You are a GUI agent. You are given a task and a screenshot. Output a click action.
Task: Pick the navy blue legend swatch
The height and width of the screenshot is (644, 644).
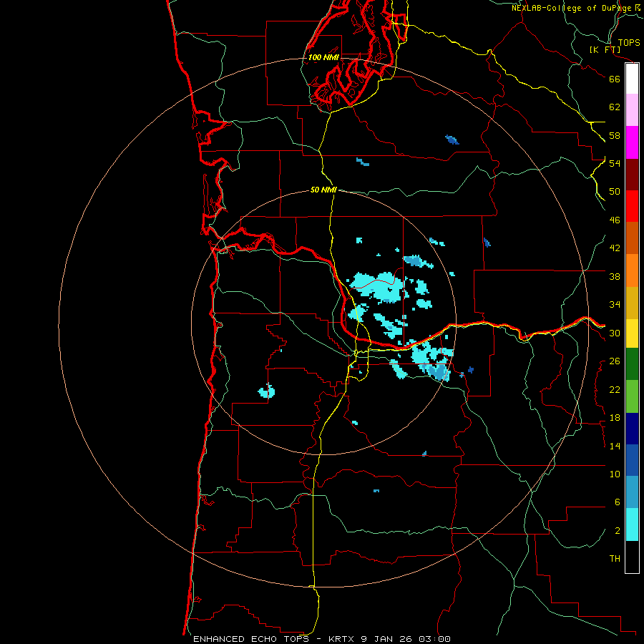pos(632,429)
